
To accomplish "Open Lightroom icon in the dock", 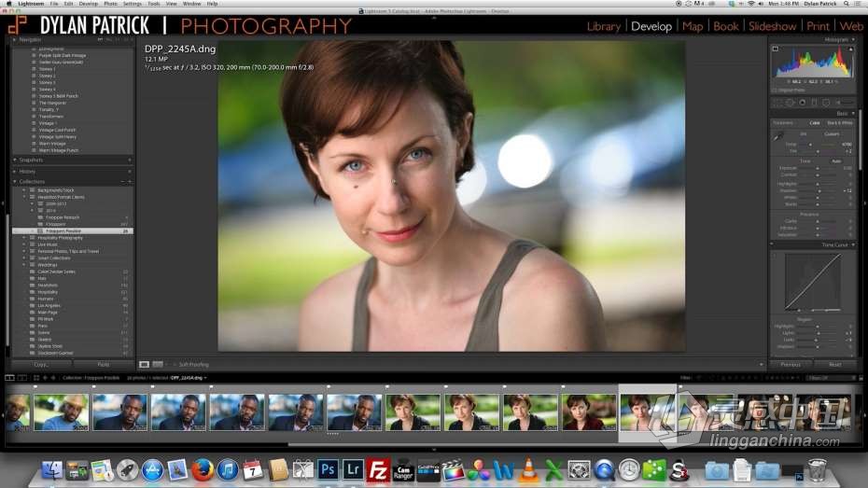I will pyautogui.click(x=353, y=469).
